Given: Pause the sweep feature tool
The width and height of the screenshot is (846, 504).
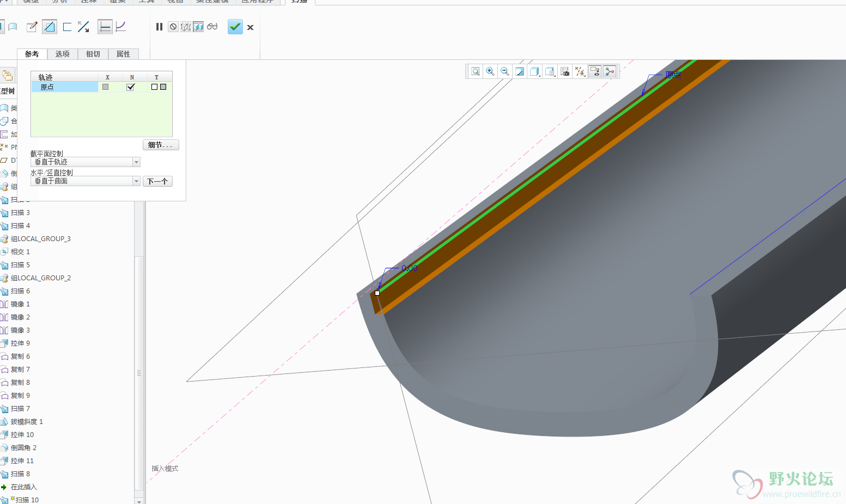Looking at the screenshot, I should [159, 27].
